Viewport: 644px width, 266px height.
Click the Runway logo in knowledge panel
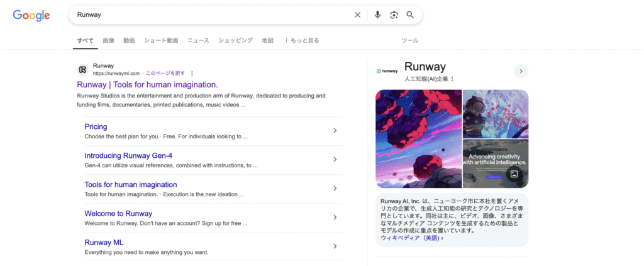[387, 71]
